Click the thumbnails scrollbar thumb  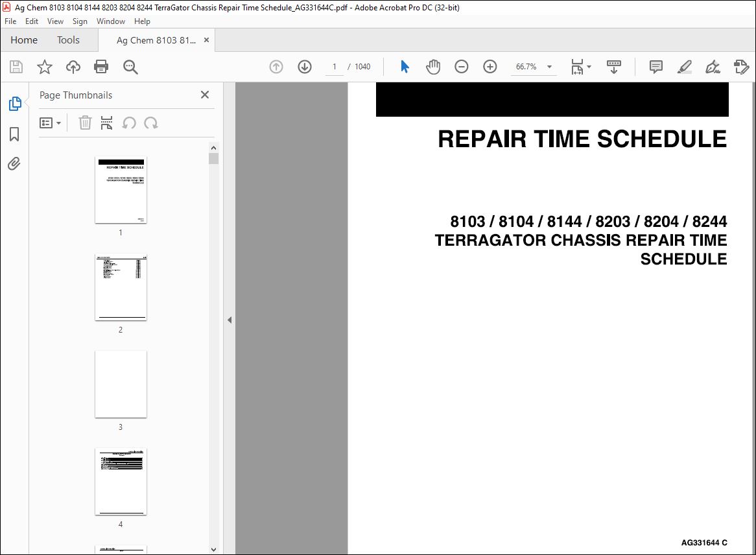pos(213,159)
